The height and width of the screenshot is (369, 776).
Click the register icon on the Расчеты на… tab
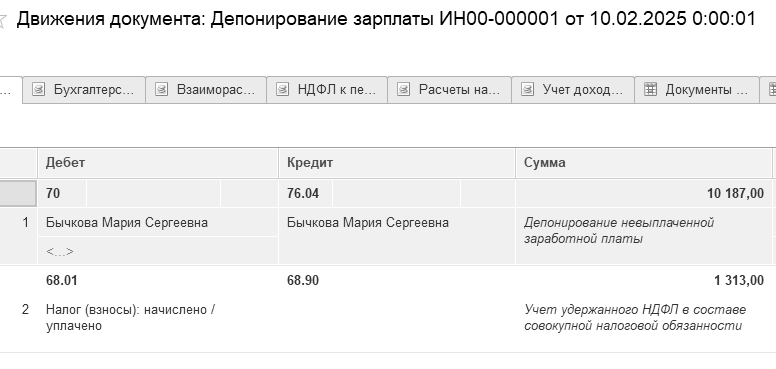403,90
